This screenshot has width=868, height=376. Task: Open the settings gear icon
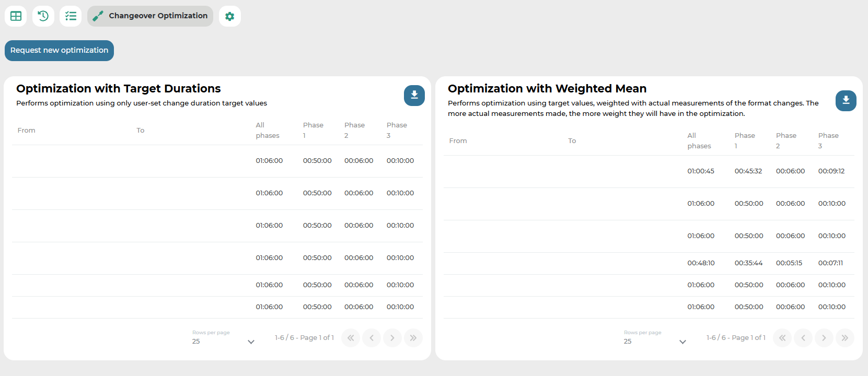[x=229, y=16]
